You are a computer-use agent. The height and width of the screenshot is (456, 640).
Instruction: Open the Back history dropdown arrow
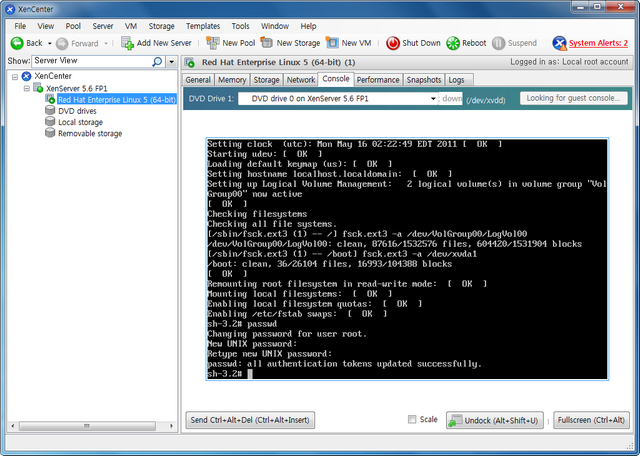[x=49, y=43]
